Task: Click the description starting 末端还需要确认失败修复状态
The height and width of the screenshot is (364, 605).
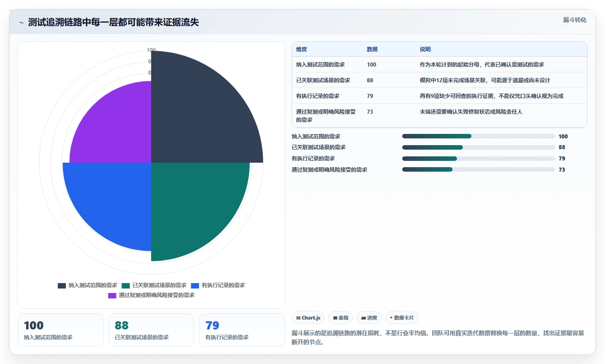Action: [x=471, y=112]
